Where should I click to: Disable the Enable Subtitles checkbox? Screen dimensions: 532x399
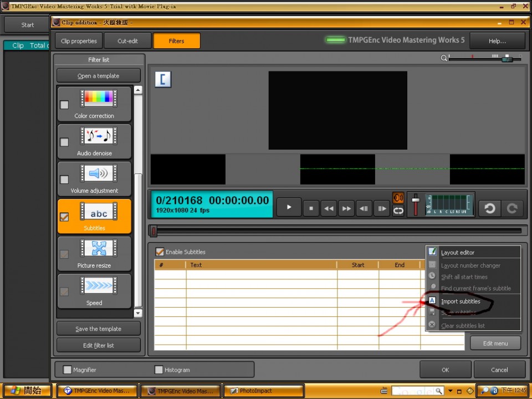click(x=160, y=252)
